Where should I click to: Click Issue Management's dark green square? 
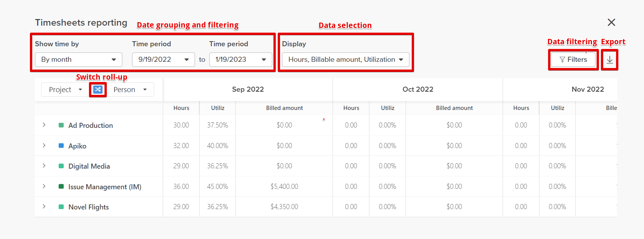tap(60, 187)
